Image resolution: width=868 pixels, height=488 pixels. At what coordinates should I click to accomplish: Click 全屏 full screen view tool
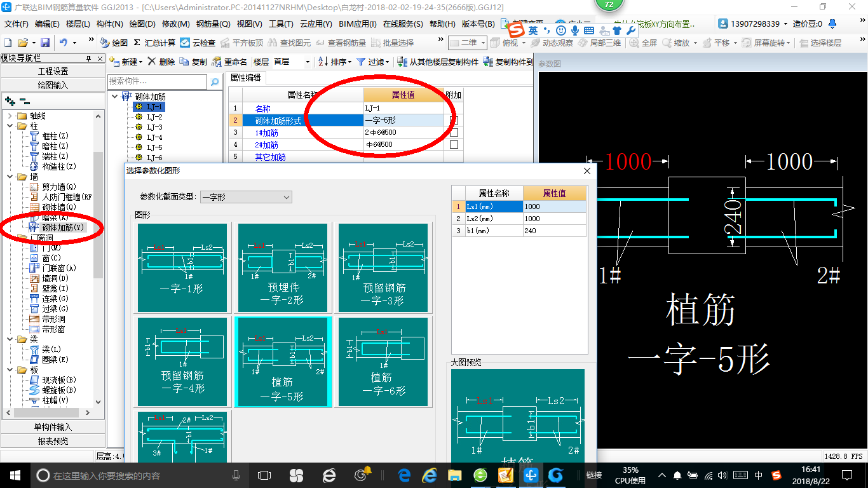[x=643, y=43]
